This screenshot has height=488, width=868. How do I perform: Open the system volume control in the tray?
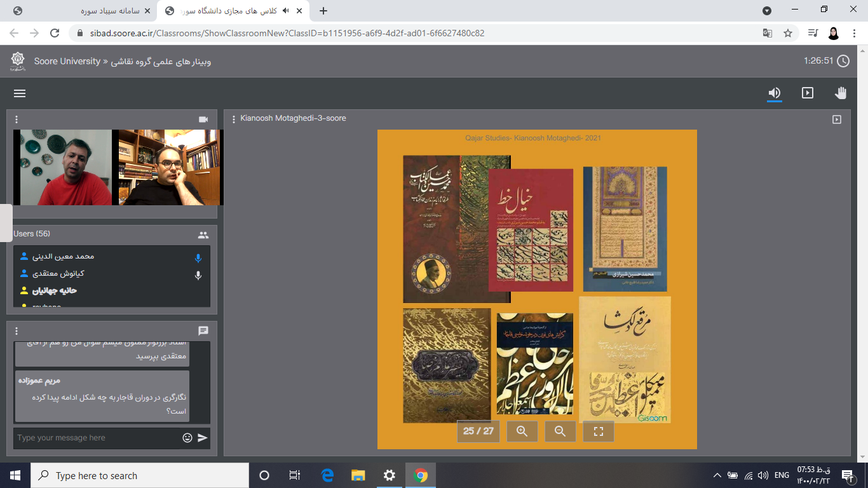coord(763,475)
